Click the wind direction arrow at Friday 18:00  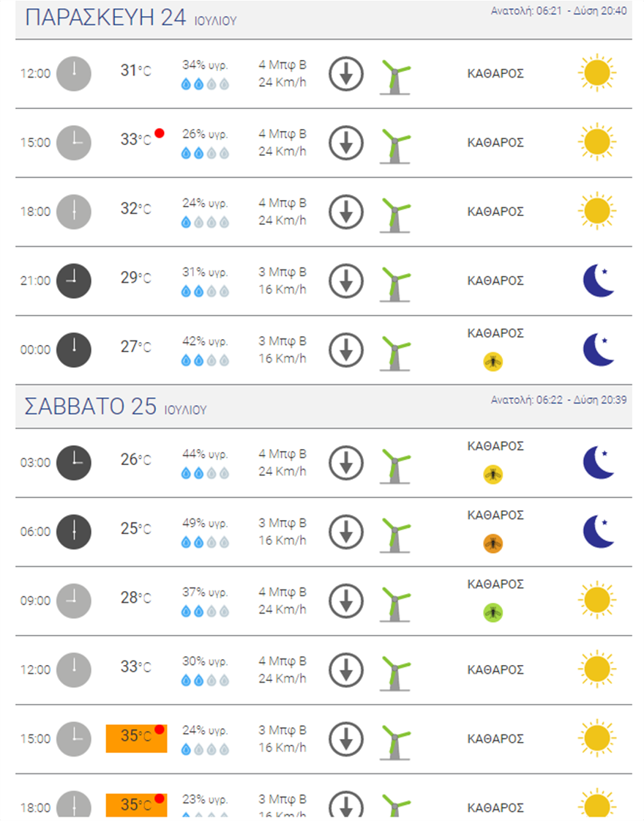[x=346, y=212]
